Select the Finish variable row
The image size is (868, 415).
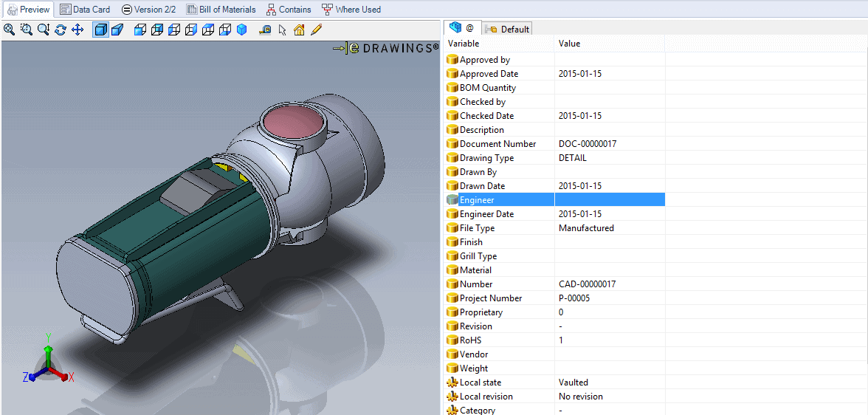coord(554,242)
